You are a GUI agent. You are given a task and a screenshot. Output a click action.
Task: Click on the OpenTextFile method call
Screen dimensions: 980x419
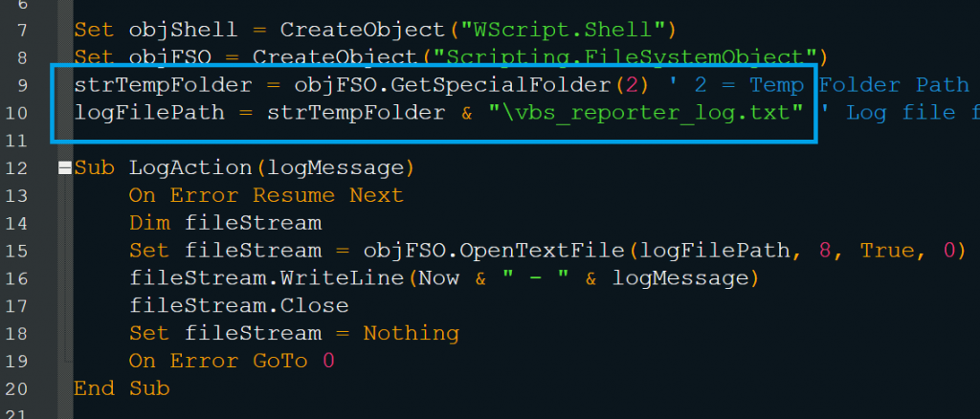pyautogui.click(x=542, y=251)
